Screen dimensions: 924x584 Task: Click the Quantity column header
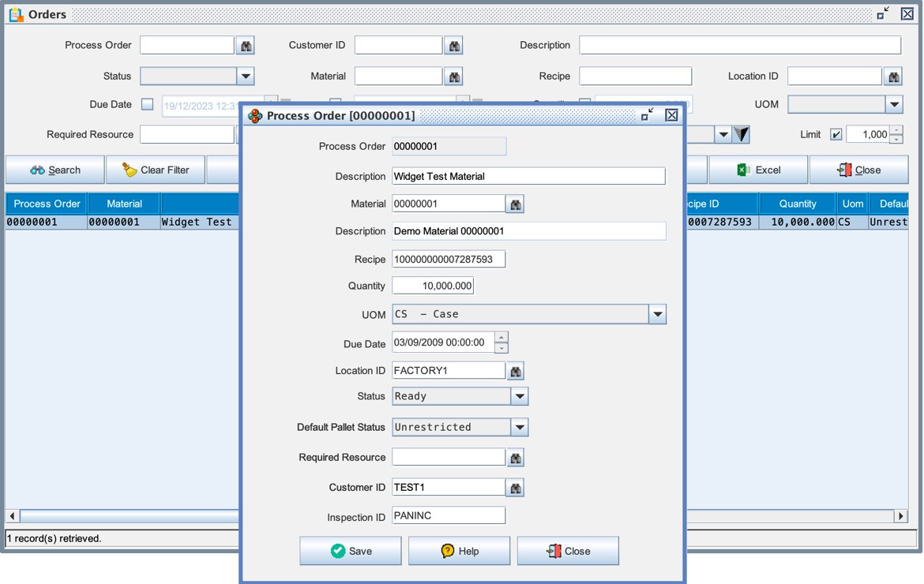point(797,204)
